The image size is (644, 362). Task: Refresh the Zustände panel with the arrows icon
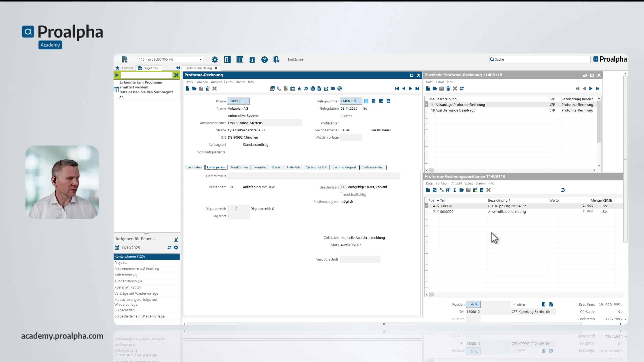(462, 88)
